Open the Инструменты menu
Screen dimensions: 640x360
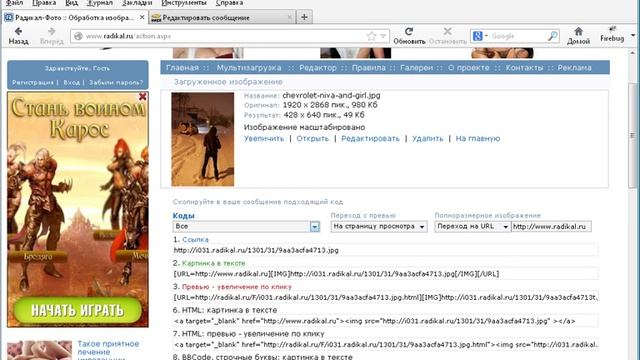(x=184, y=3)
